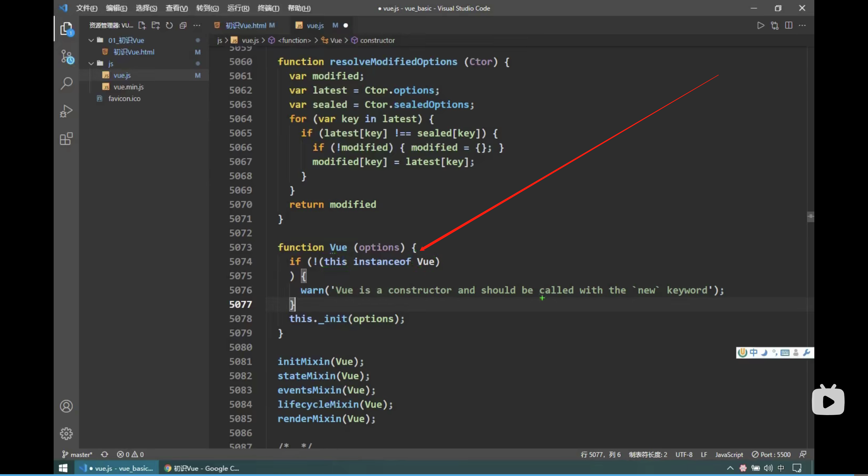Change encoding via UTF-8 status item
The width and height of the screenshot is (868, 476).
tap(684, 454)
